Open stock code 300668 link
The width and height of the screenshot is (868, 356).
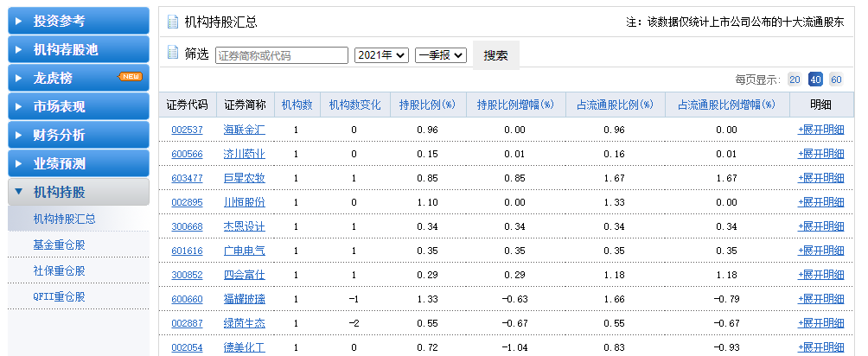pos(187,226)
